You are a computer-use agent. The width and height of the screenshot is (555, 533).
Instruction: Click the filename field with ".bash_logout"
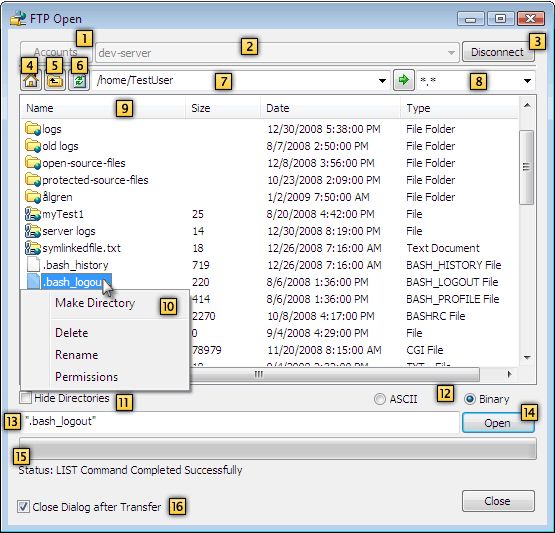pyautogui.click(x=241, y=422)
